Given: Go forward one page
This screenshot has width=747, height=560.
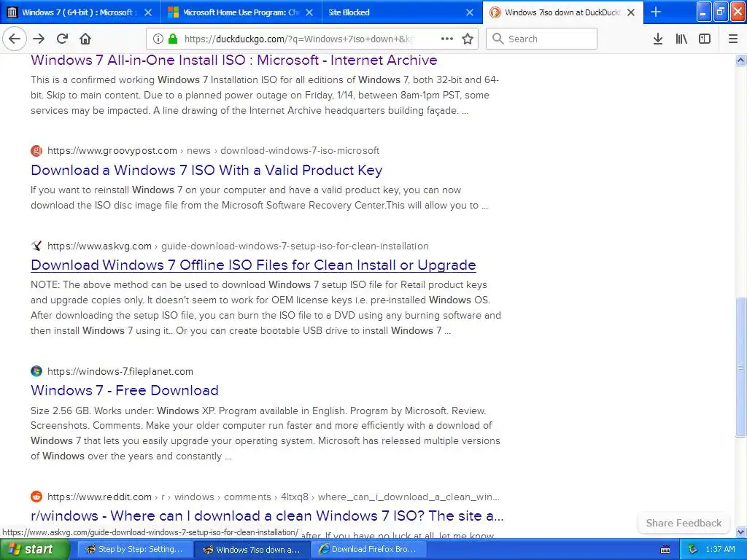Looking at the screenshot, I should pos(39,39).
